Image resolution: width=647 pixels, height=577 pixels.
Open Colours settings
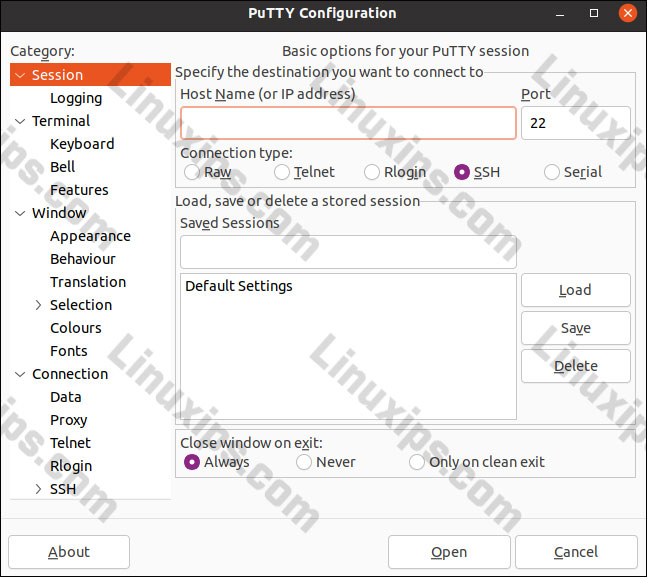click(76, 328)
